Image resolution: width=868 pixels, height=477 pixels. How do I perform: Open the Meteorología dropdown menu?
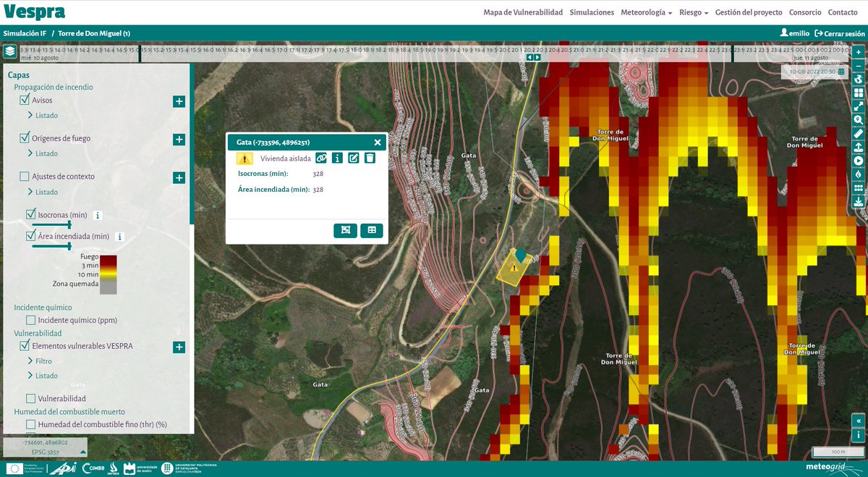[x=647, y=12]
